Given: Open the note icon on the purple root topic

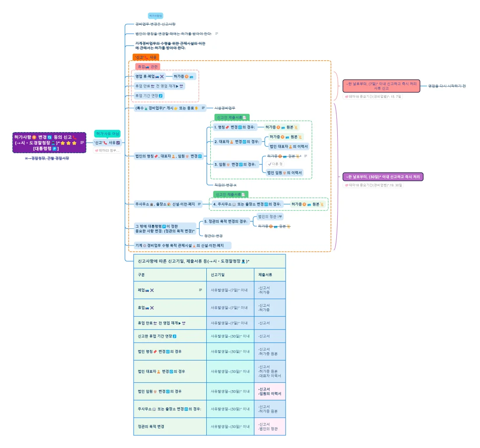Looking at the screenshot, I should [x=82, y=143].
